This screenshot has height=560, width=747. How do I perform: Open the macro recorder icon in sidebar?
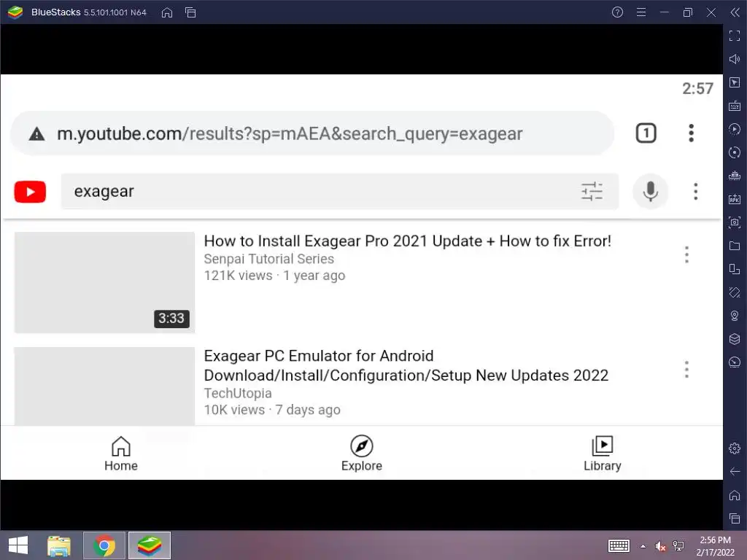(734, 129)
